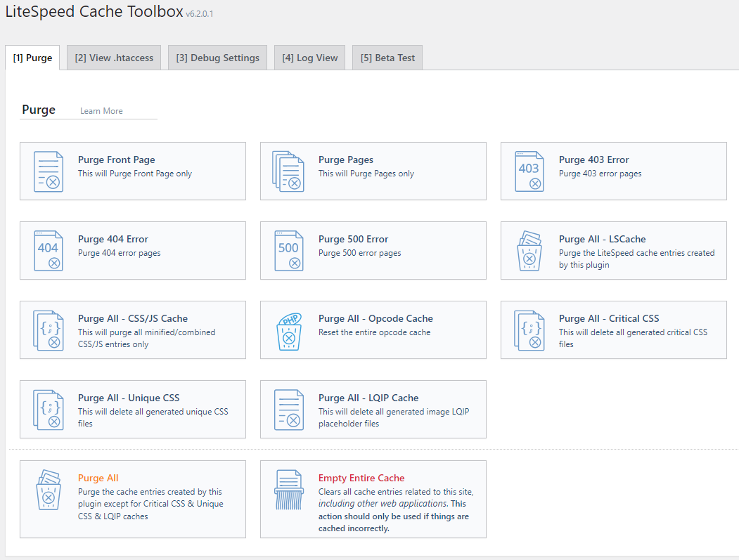Click the Empty Entire Cache shredder icon

(x=289, y=490)
